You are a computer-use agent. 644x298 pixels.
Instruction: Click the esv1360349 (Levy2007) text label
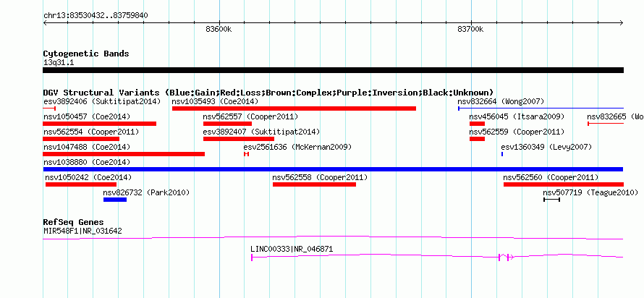(x=546, y=147)
